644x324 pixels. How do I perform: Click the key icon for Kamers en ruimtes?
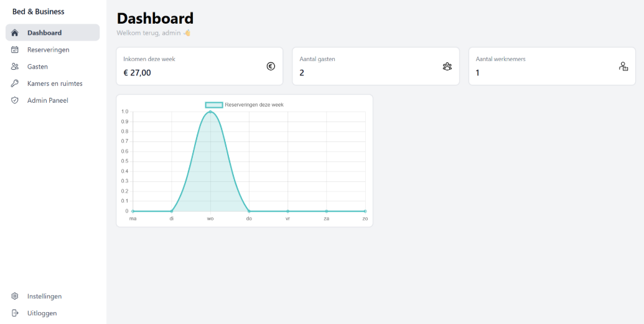(15, 83)
